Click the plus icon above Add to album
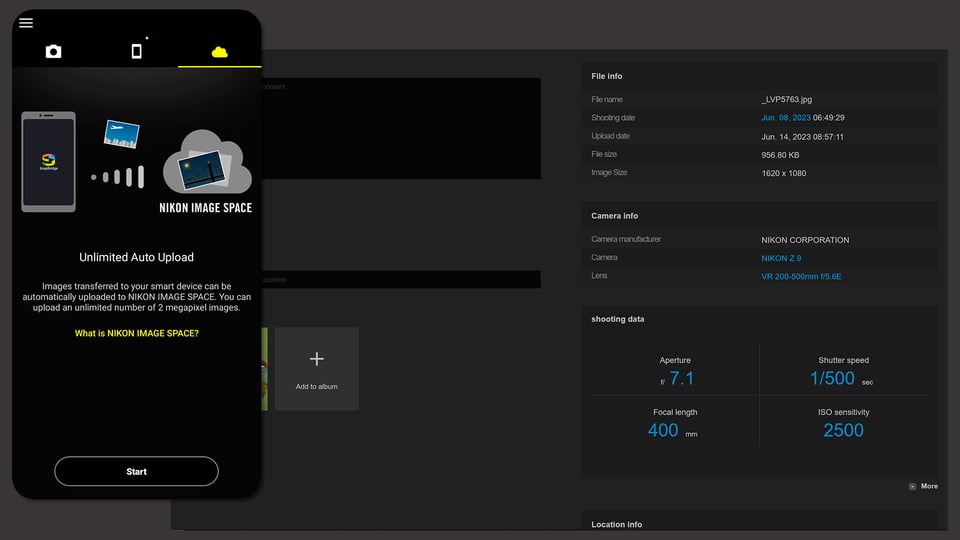The height and width of the screenshot is (540, 960). click(x=317, y=359)
